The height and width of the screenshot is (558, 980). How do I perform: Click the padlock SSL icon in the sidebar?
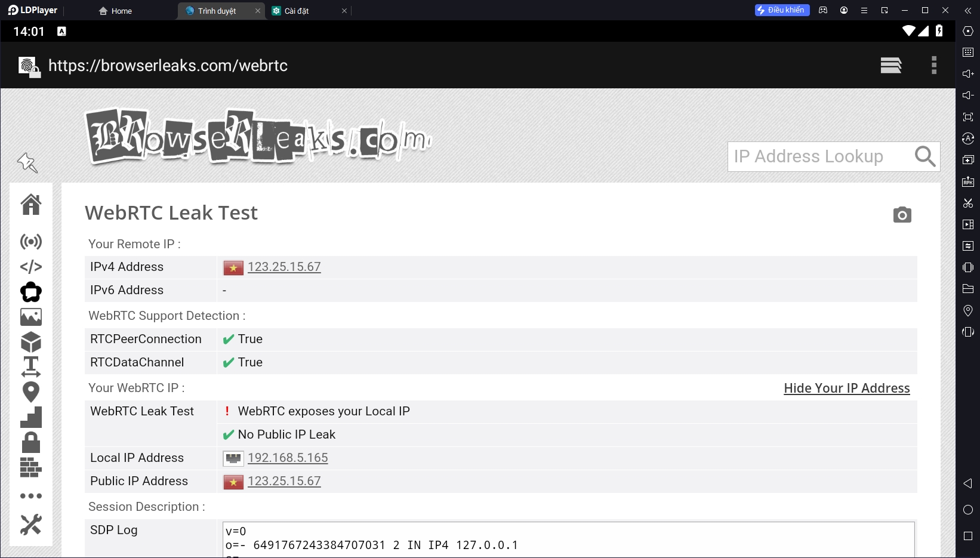click(31, 442)
